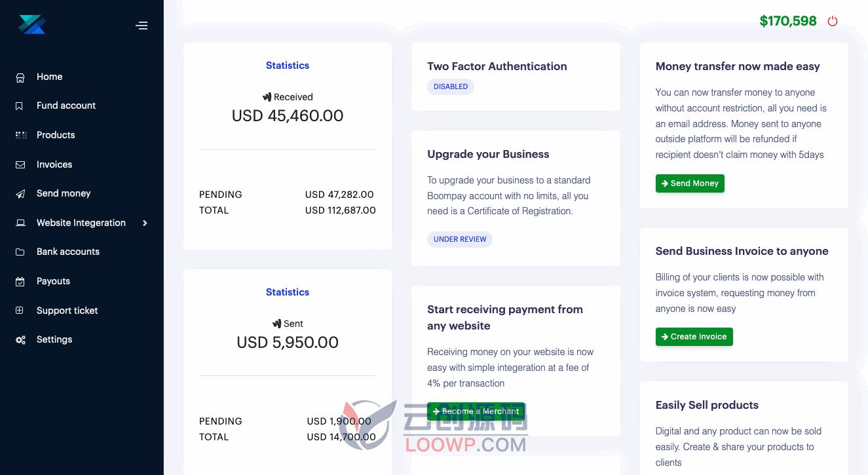Click the Products grid icon

click(x=21, y=135)
